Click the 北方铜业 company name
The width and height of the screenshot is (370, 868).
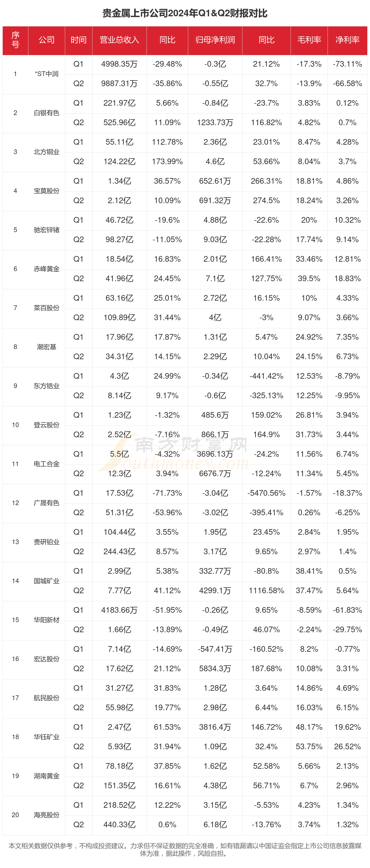point(46,152)
